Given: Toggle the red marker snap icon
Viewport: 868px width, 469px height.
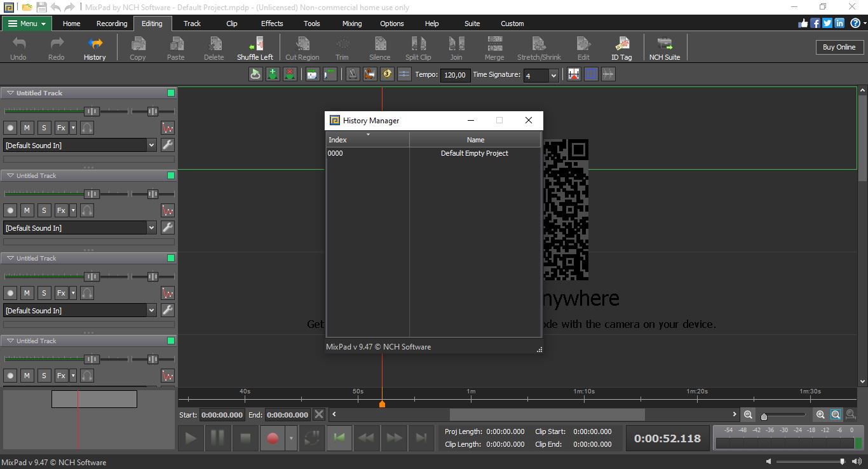Looking at the screenshot, I should 574,74.
